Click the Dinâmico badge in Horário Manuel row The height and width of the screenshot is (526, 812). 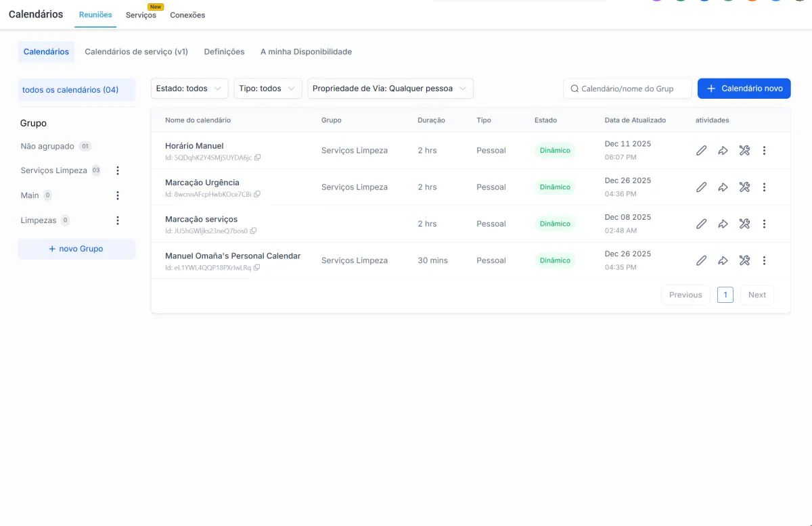point(555,151)
